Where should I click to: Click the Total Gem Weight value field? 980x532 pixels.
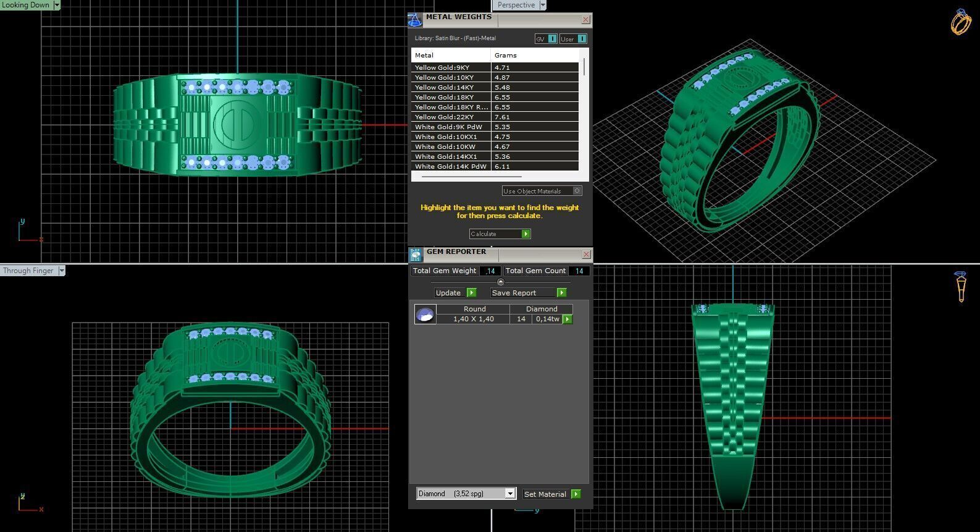point(490,271)
